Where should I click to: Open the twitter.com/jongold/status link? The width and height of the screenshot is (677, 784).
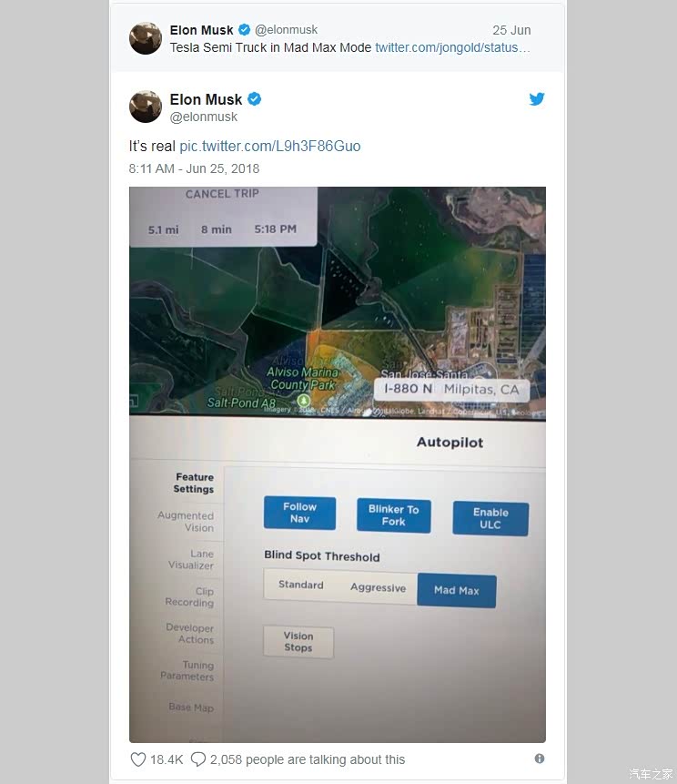pos(452,47)
